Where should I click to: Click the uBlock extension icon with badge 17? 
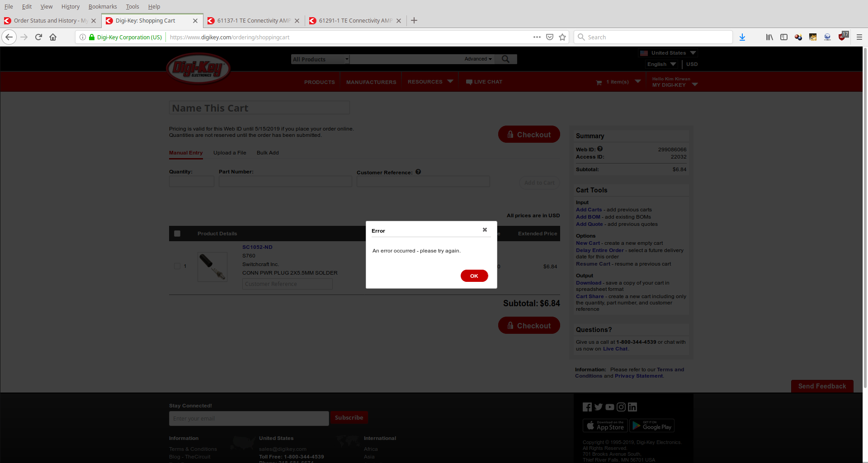point(843,36)
